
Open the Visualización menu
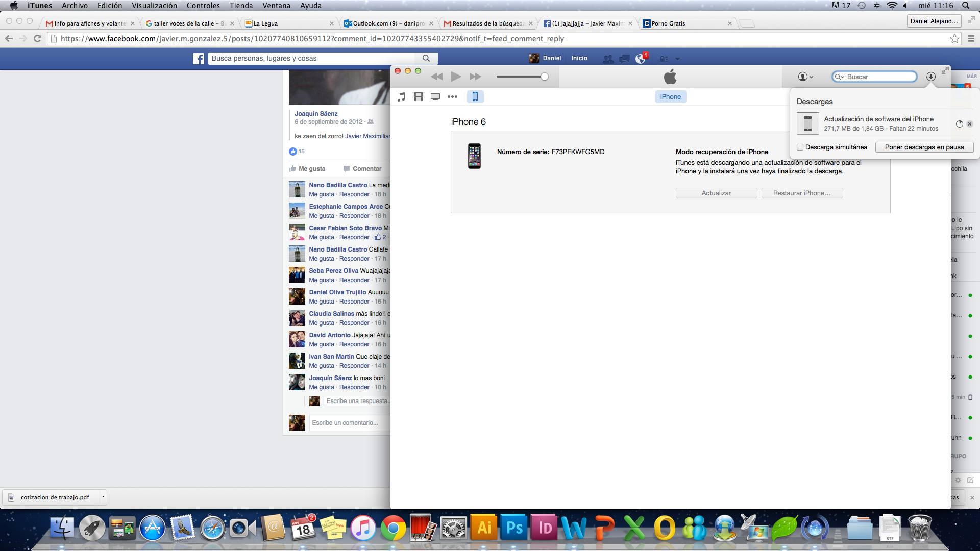154,6
